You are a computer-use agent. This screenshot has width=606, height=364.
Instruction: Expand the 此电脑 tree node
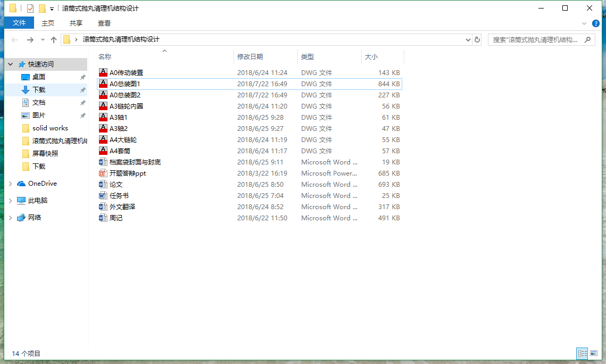pos(11,201)
